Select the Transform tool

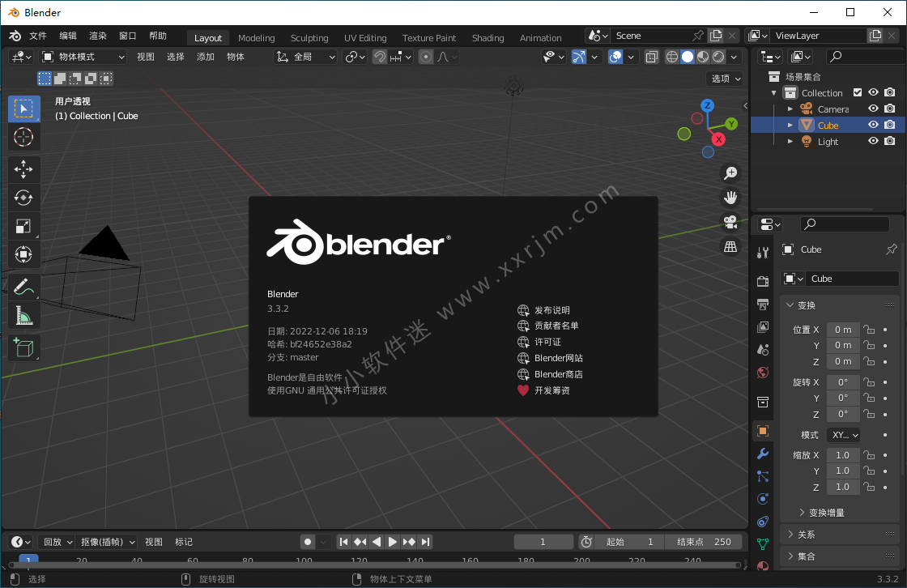[23, 254]
